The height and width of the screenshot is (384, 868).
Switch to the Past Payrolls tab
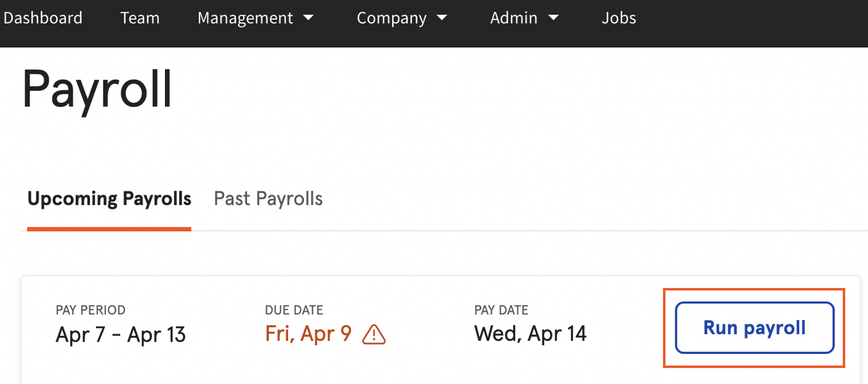coord(268,198)
